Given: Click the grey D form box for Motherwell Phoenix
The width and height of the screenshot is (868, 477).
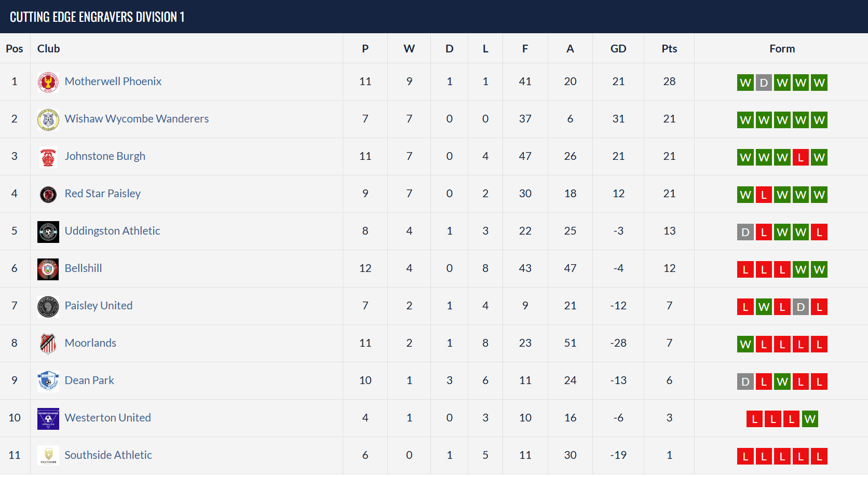Looking at the screenshot, I should click(764, 83).
